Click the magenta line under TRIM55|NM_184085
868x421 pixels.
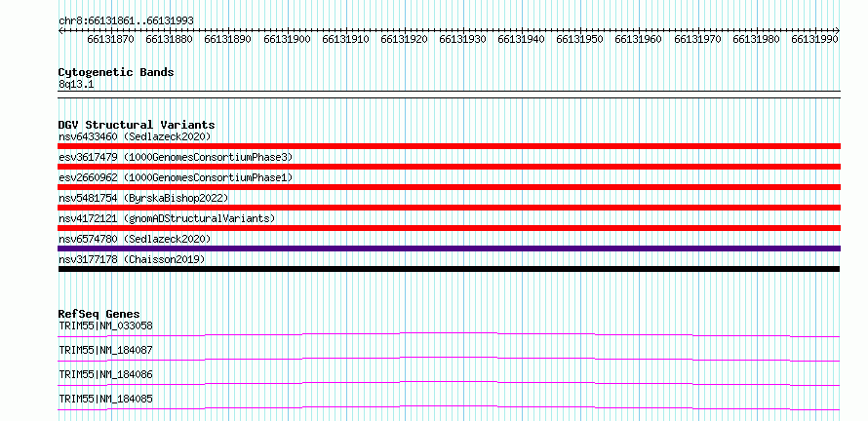coord(449,407)
